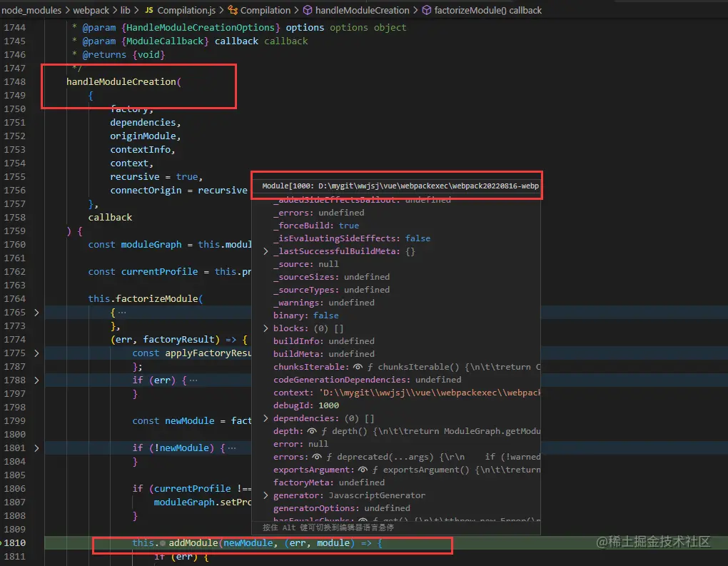Click the ellipsis fold marker on line 1788
The width and height of the screenshot is (728, 566).
193,380
